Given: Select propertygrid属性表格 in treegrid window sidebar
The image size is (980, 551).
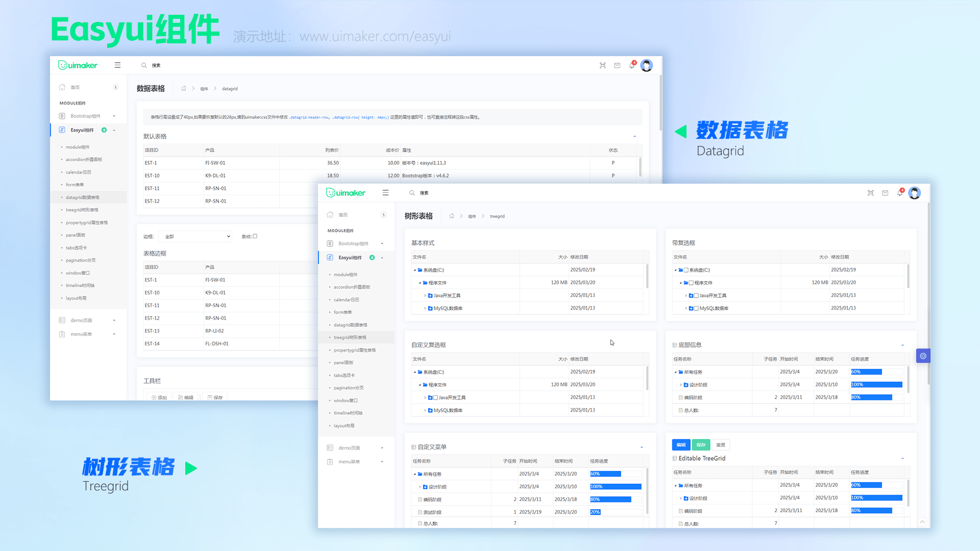Looking at the screenshot, I should (x=354, y=350).
